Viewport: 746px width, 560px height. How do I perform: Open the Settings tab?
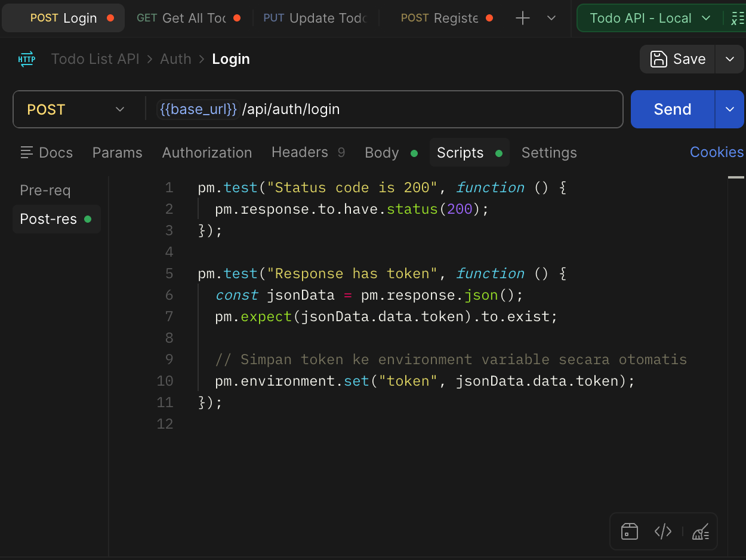(549, 153)
